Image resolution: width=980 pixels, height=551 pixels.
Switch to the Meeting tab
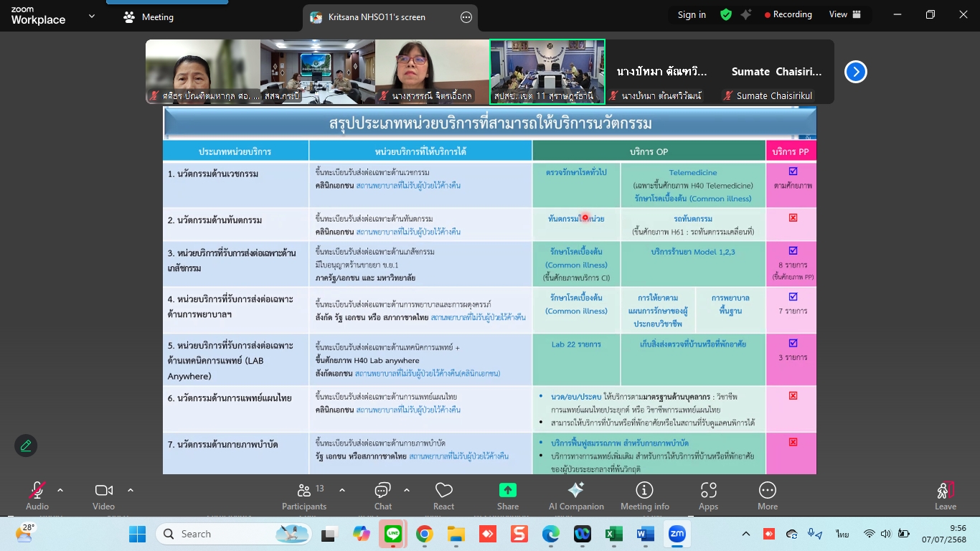[149, 17]
